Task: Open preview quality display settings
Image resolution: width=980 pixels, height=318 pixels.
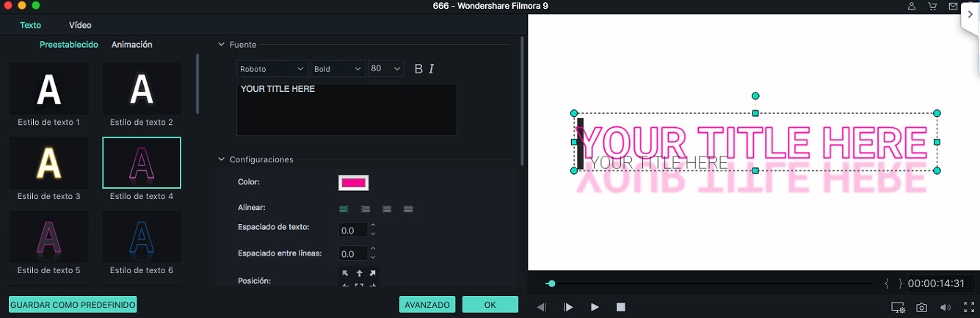Action: point(898,308)
